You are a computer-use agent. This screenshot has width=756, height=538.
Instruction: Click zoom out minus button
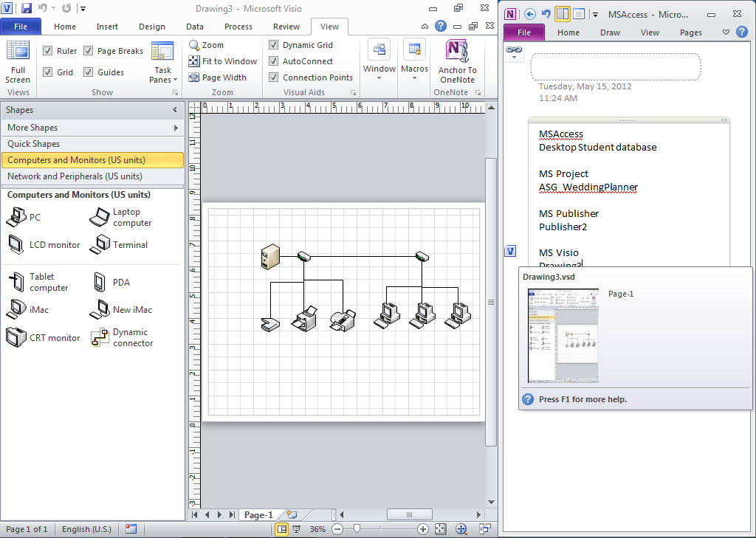[x=337, y=529]
